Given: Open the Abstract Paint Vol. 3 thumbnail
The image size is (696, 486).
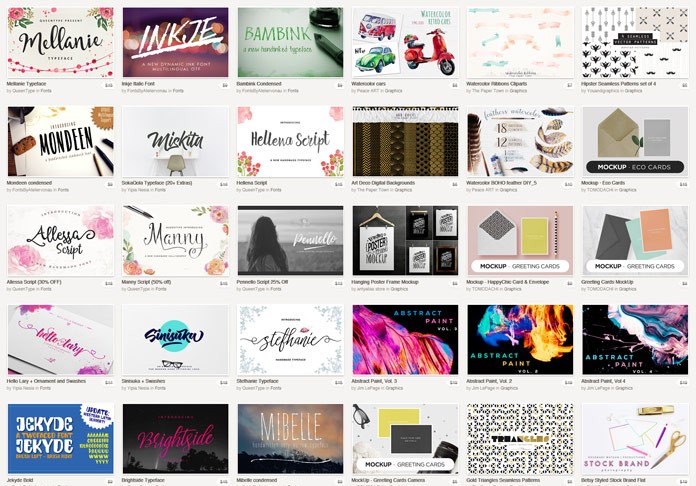Looking at the screenshot, I should 405,339.
